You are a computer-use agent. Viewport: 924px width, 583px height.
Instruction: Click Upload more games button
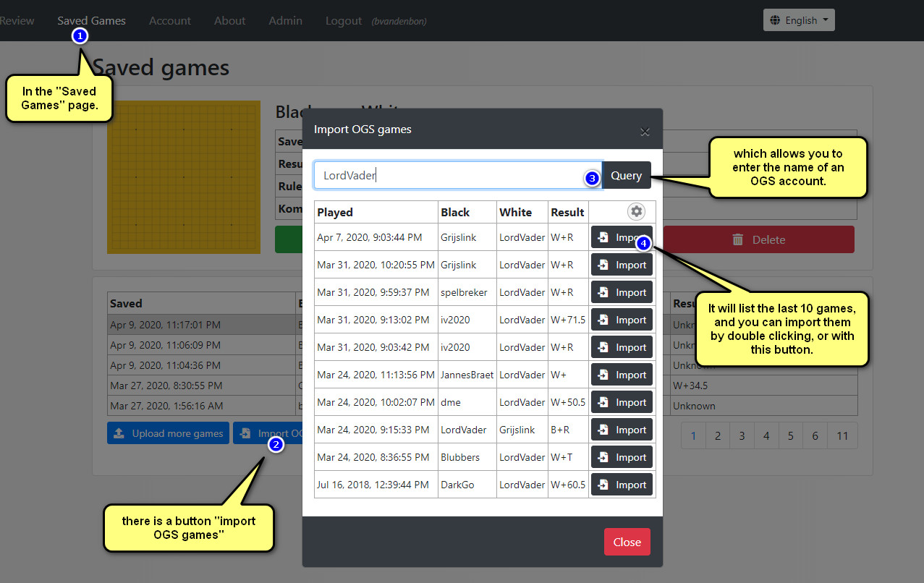tap(168, 433)
